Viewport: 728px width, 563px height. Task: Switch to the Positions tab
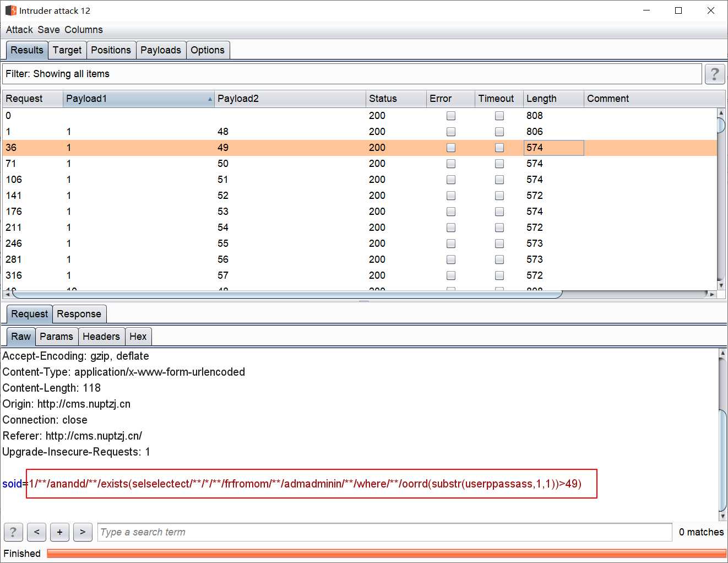[111, 50]
